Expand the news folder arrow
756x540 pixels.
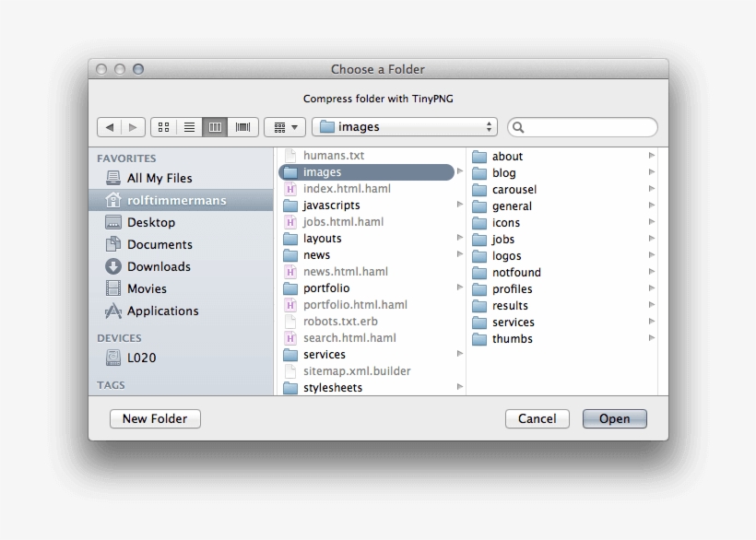coord(459,253)
